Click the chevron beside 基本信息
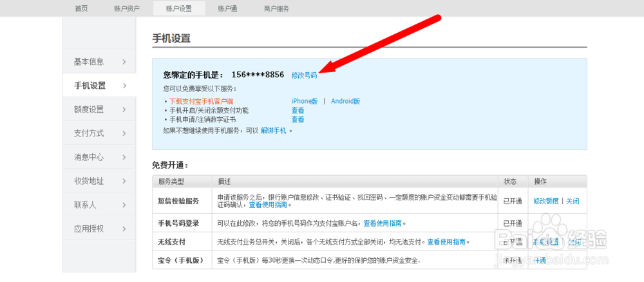The height and width of the screenshot is (282, 644). pos(124,62)
